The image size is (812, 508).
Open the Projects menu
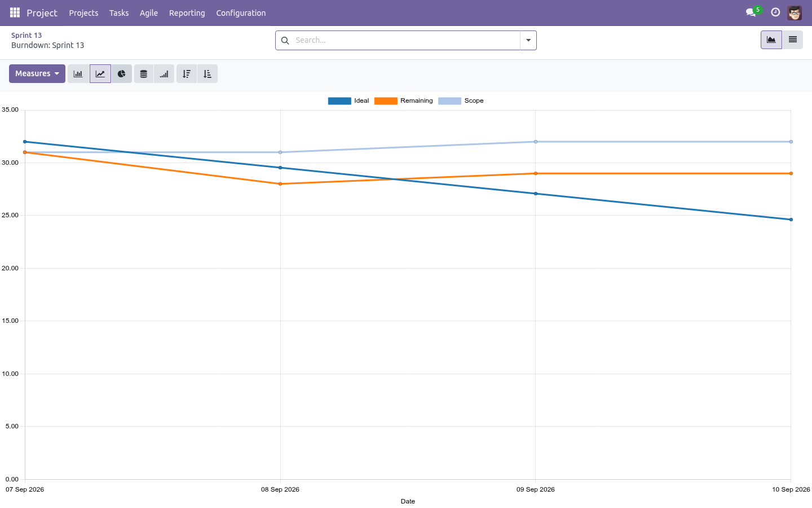pos(83,13)
